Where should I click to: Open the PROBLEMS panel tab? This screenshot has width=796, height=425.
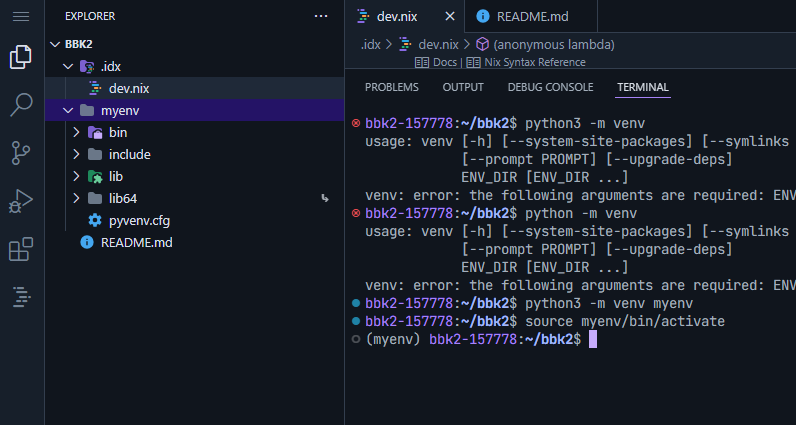(391, 87)
